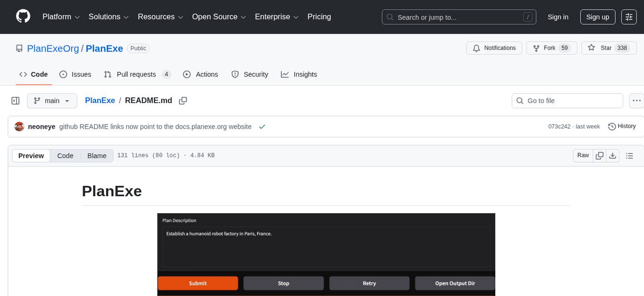This screenshot has height=296, width=644.
Task: Copy the README.md file path
Action: 183,101
